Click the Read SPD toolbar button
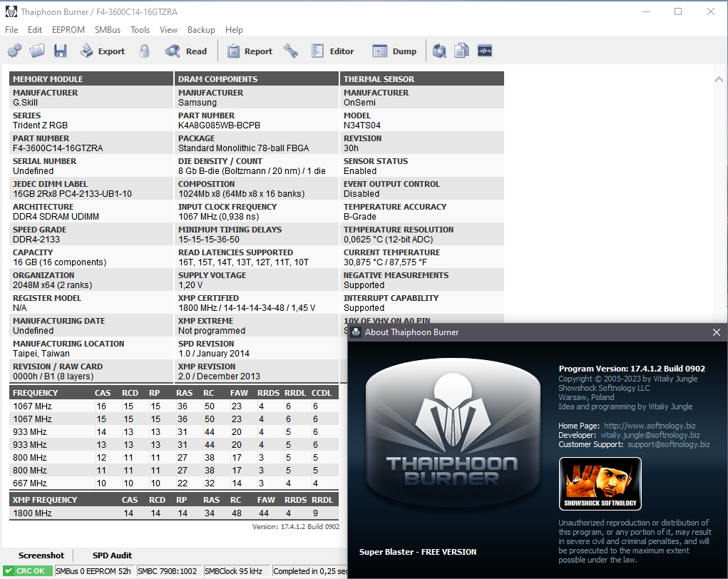The width and height of the screenshot is (728, 579). click(185, 51)
